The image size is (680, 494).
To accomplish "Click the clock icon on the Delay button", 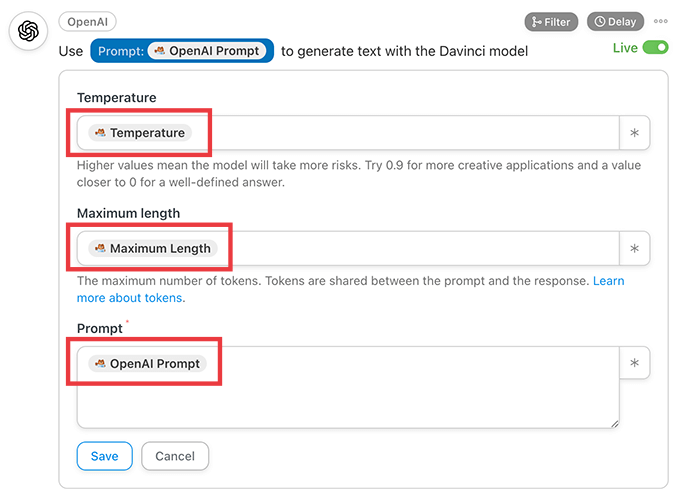I will pyautogui.click(x=600, y=22).
